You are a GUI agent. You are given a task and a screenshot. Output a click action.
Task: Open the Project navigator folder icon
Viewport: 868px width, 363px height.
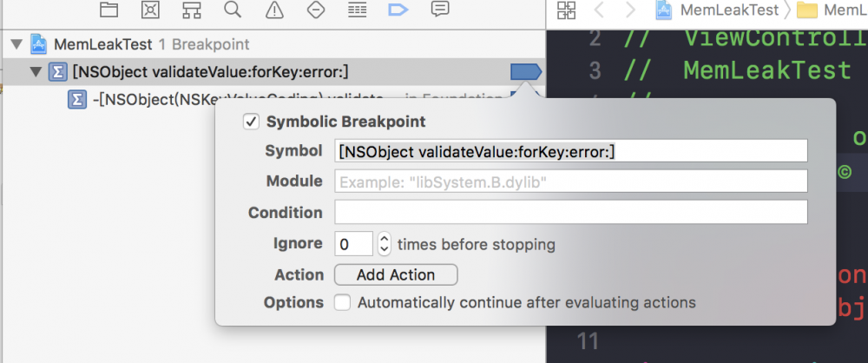108,10
